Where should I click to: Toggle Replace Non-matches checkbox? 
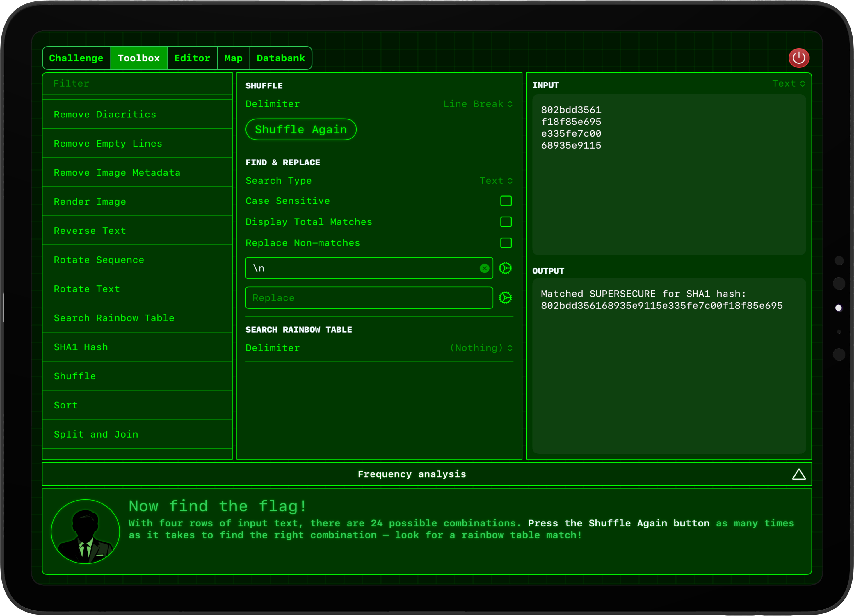pos(506,243)
